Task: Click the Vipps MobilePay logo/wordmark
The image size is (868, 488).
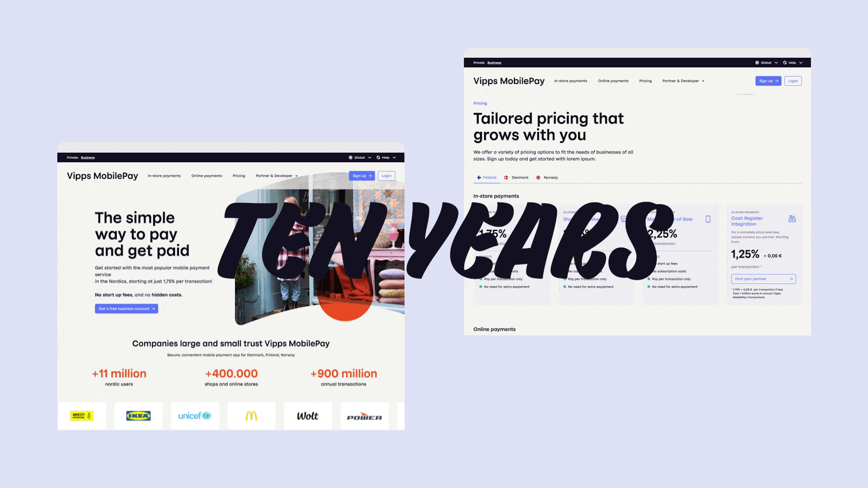Action: 102,175
